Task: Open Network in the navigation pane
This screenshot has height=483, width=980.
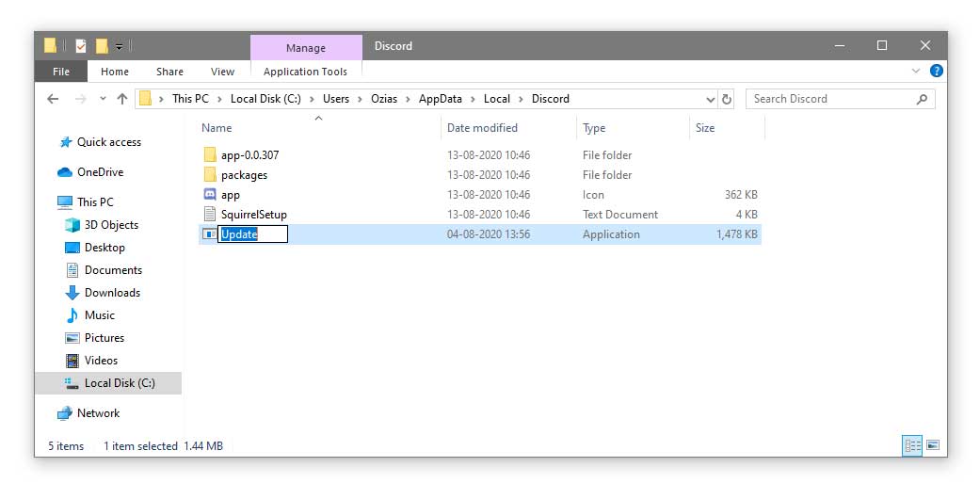Action: tap(98, 413)
